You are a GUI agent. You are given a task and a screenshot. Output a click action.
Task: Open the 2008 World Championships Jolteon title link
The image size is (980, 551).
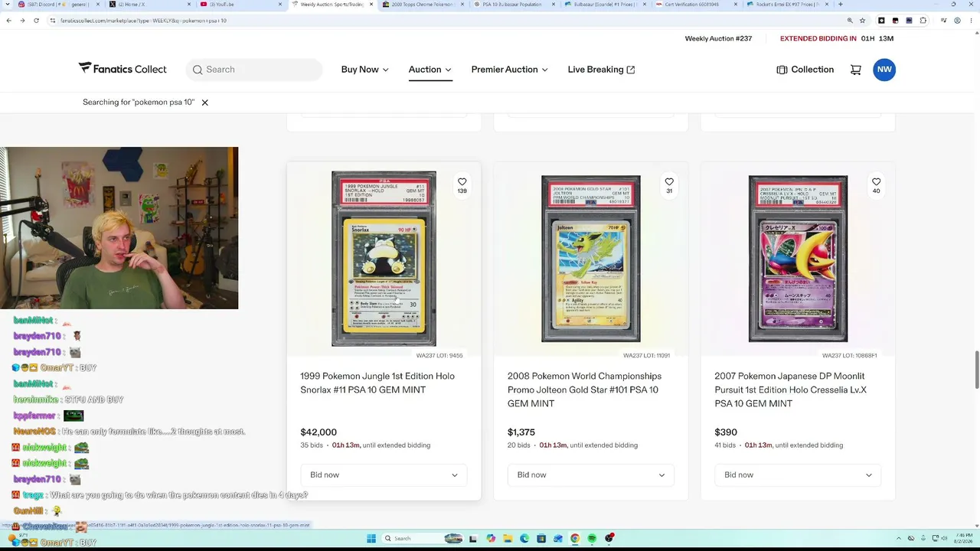(x=584, y=390)
